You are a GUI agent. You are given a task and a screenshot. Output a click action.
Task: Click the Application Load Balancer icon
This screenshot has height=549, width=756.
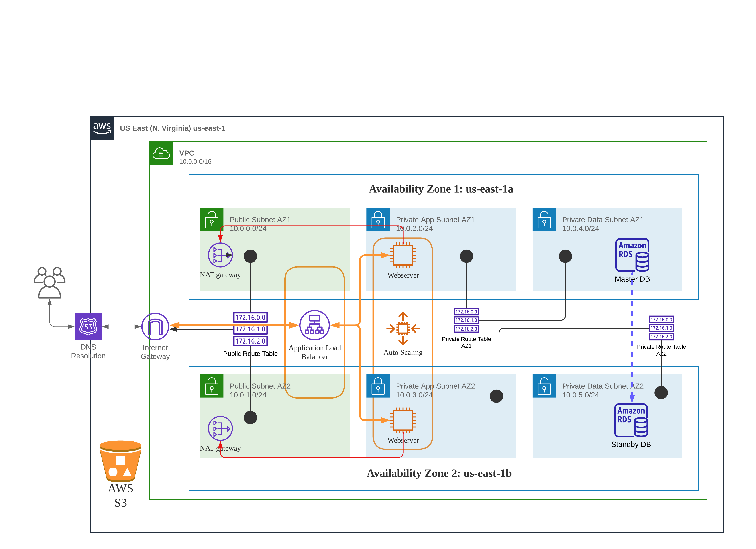coord(314,325)
